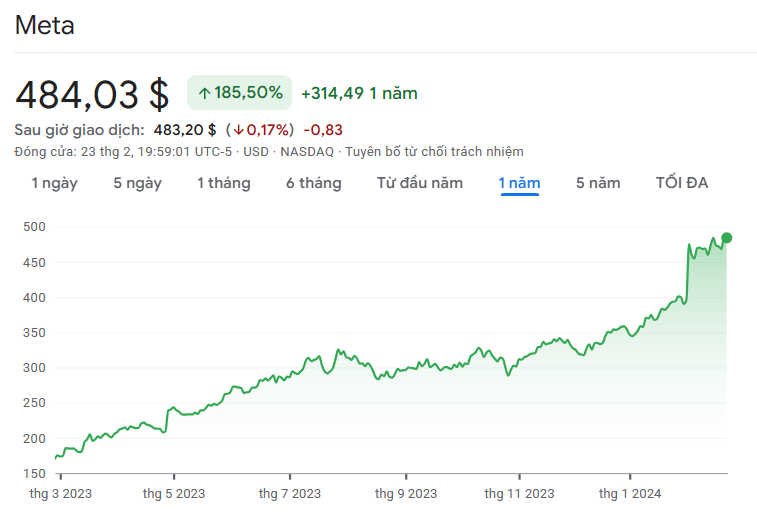Select the 1 ngày time range tab

pyautogui.click(x=54, y=183)
